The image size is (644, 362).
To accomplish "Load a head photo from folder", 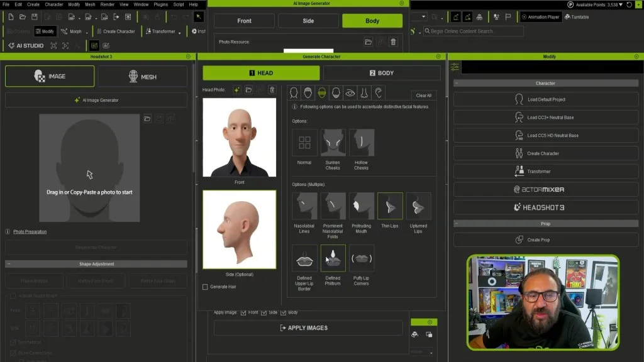I will pos(248,90).
